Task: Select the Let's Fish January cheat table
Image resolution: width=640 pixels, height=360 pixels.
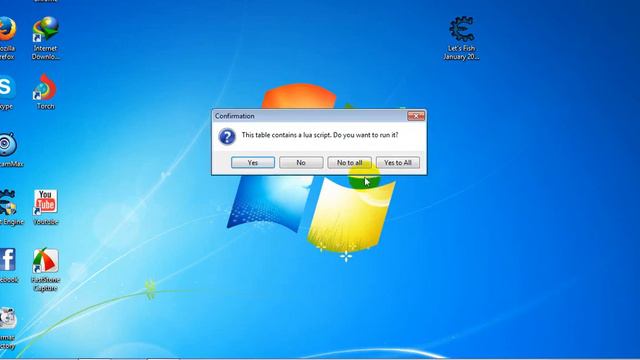Action: coord(461,38)
